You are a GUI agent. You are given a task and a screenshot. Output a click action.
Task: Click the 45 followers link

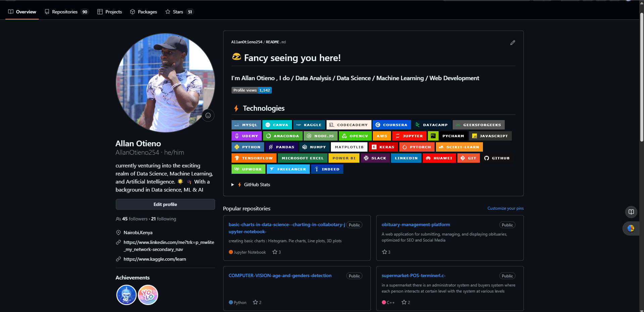pos(135,219)
